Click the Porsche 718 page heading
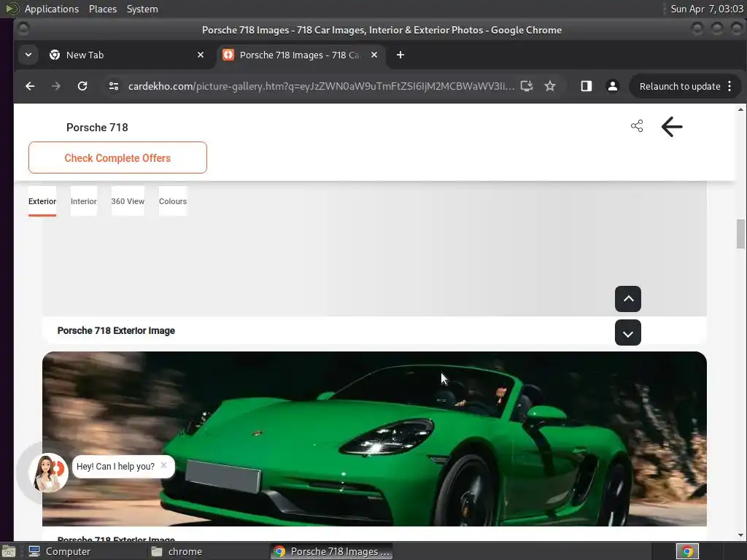Viewport: 747px width, 560px height. coord(97,127)
